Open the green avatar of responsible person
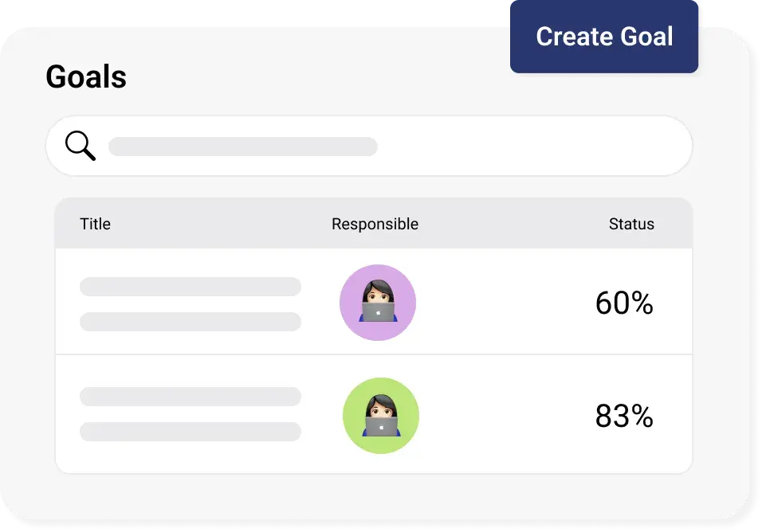Image resolution: width=762 pixels, height=532 pixels. coord(381,416)
